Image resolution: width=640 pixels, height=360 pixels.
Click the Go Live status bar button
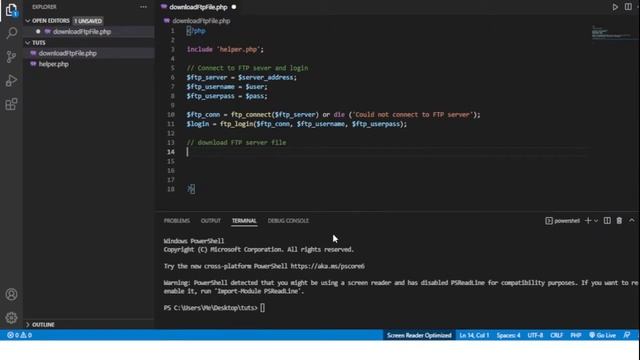(x=602, y=335)
